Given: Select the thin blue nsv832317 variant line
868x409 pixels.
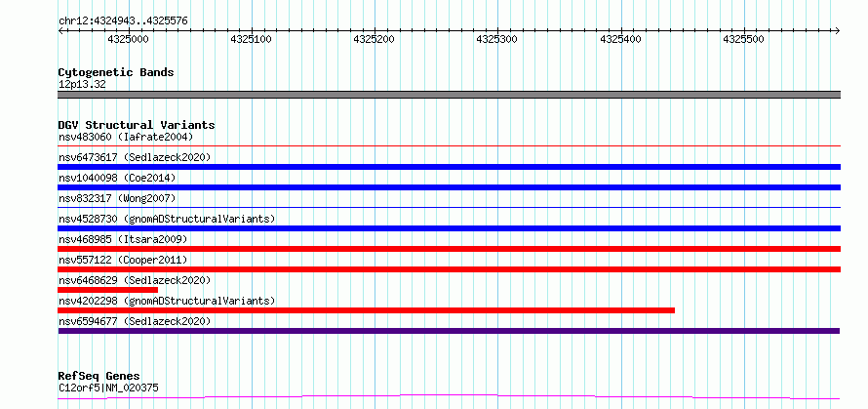Looking at the screenshot, I should pyautogui.click(x=450, y=207).
